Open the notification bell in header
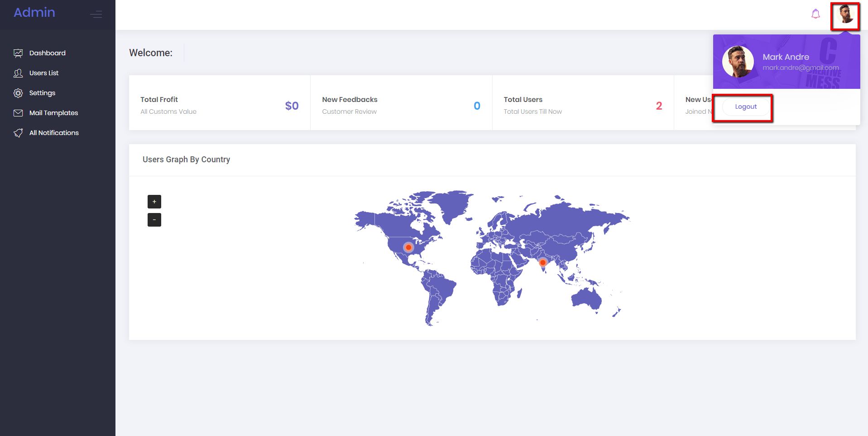 pyautogui.click(x=815, y=14)
